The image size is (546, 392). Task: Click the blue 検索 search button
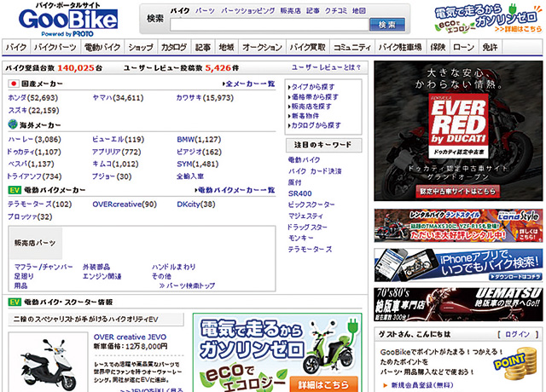coord(387,25)
